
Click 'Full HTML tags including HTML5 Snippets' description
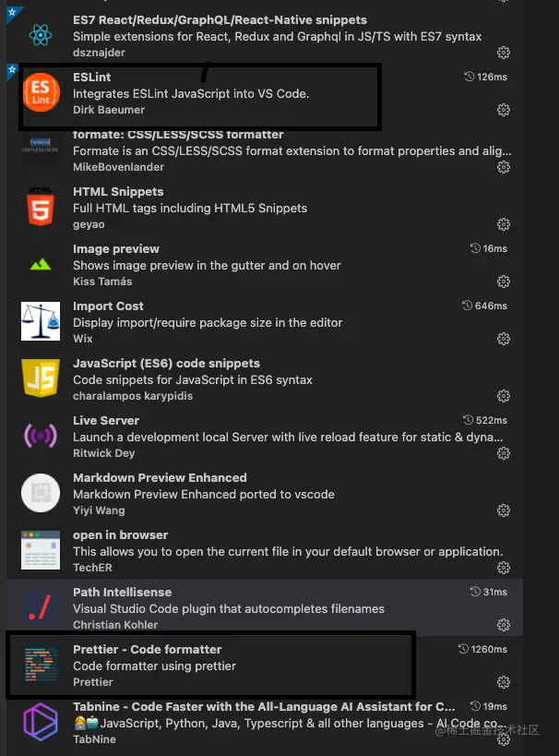pyautogui.click(x=190, y=208)
